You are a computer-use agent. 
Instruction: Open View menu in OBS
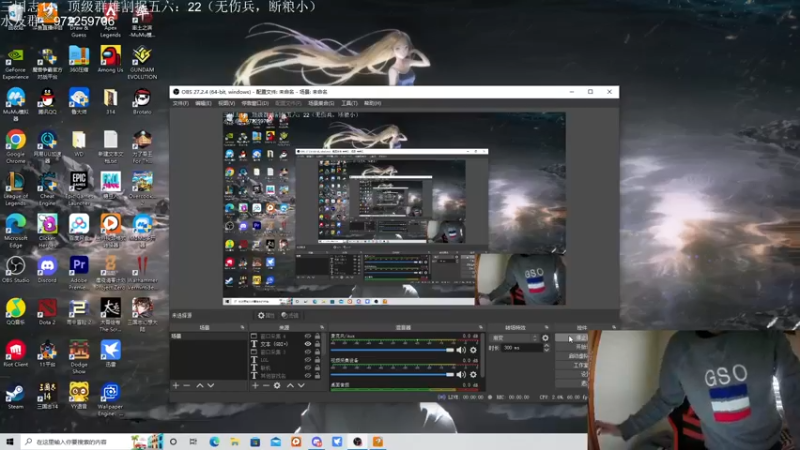click(x=226, y=104)
